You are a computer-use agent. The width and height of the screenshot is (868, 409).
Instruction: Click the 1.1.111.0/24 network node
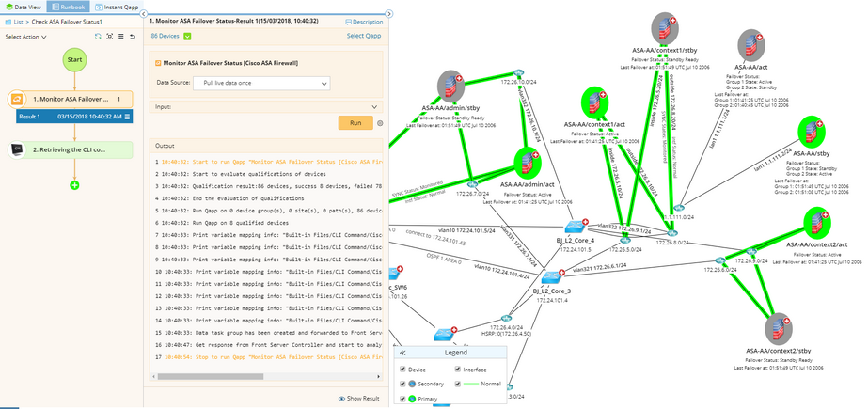pyautogui.click(x=679, y=208)
